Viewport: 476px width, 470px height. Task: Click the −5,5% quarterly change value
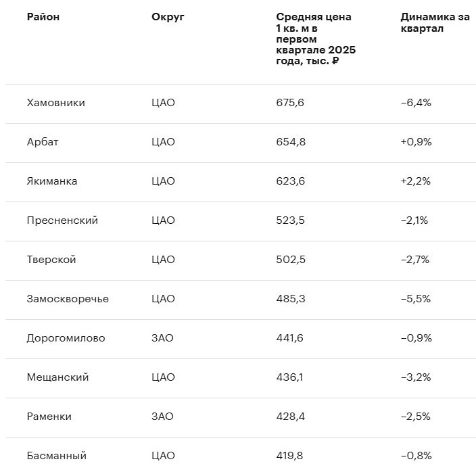pos(415,299)
